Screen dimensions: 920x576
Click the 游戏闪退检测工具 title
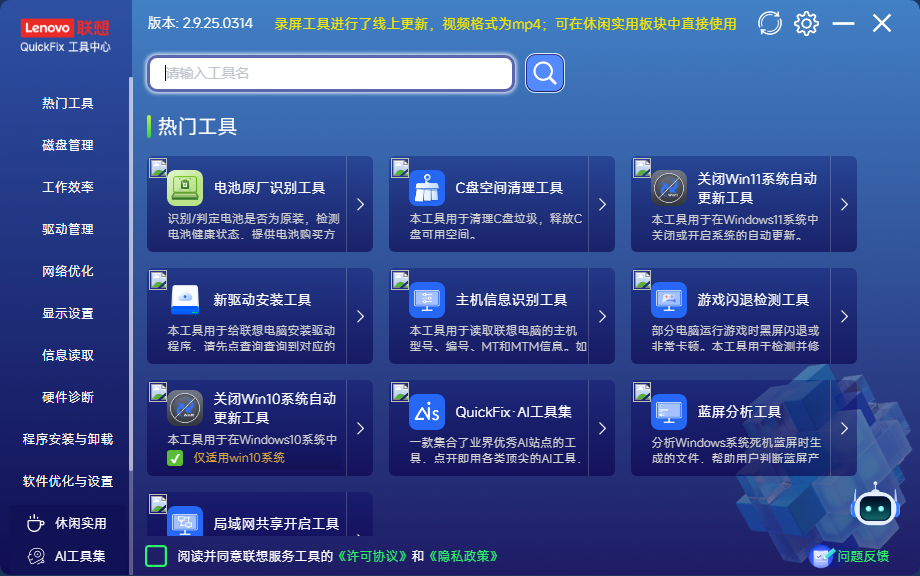coord(753,300)
